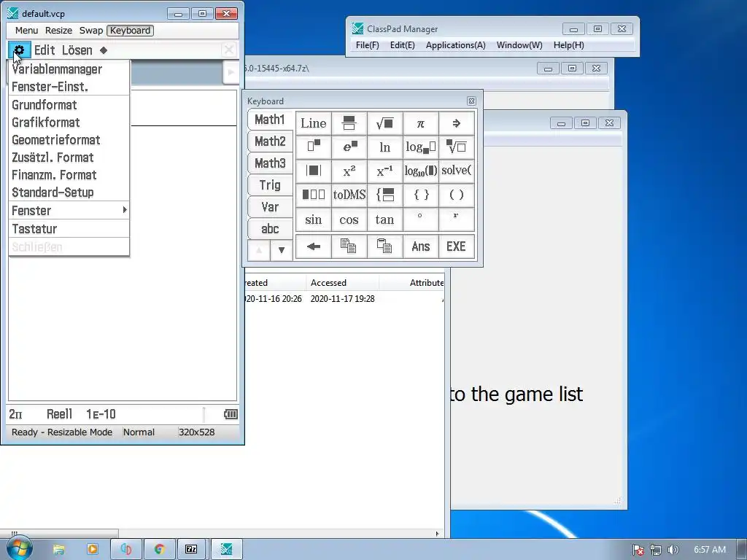The image size is (747, 560).
Task: Click the solve( key
Action: (457, 171)
